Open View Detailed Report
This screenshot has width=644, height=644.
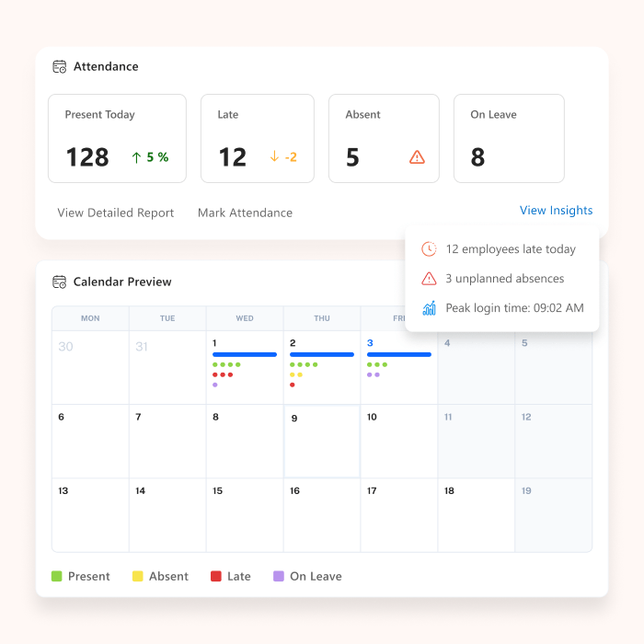click(116, 213)
